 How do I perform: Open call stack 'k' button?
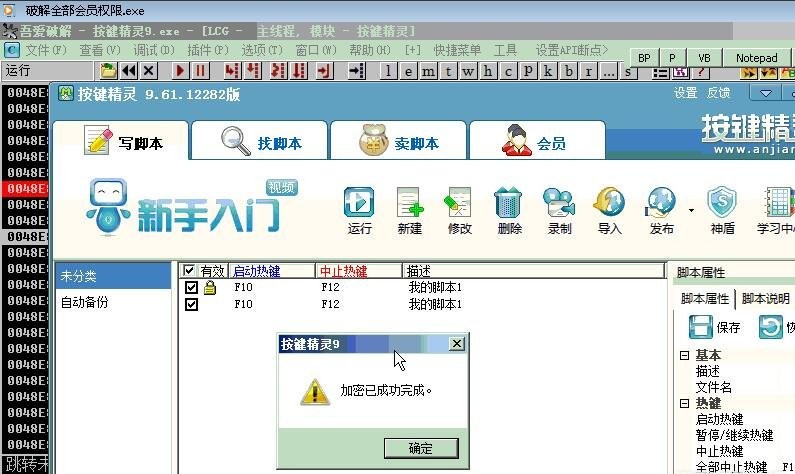(548, 70)
